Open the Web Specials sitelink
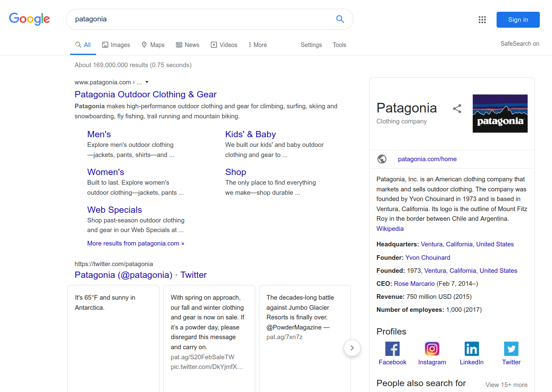This screenshot has height=392, width=552. (x=115, y=210)
